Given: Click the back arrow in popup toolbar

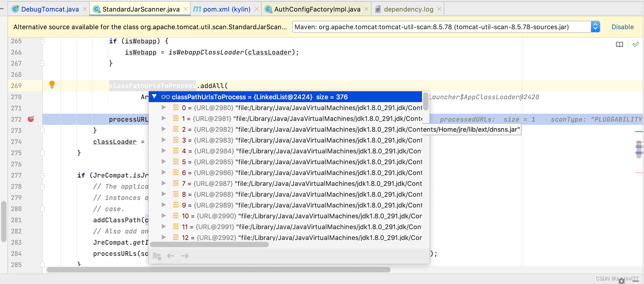Looking at the screenshot, I should 171,256.
